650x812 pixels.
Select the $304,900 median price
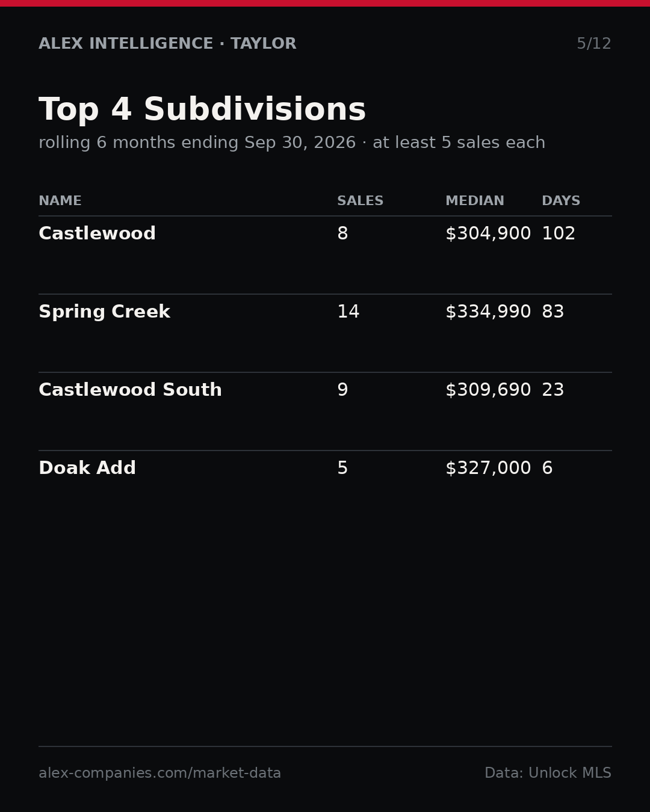point(488,234)
